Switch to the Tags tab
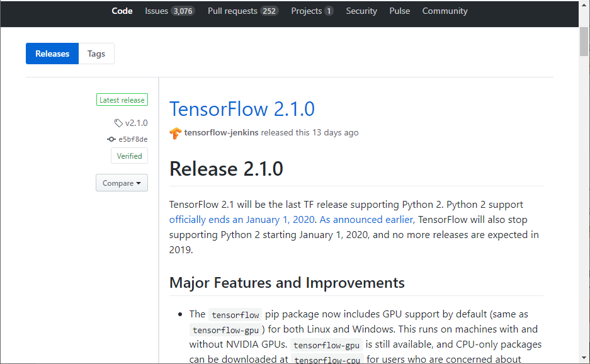The width and height of the screenshot is (590, 364). (x=96, y=54)
